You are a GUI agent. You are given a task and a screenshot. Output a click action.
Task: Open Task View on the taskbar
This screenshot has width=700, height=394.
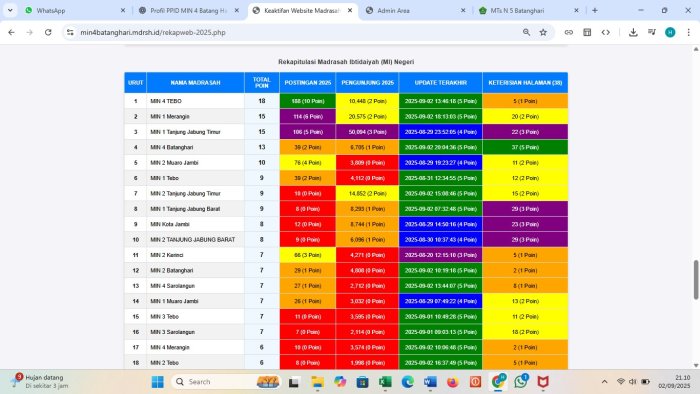(x=293, y=382)
